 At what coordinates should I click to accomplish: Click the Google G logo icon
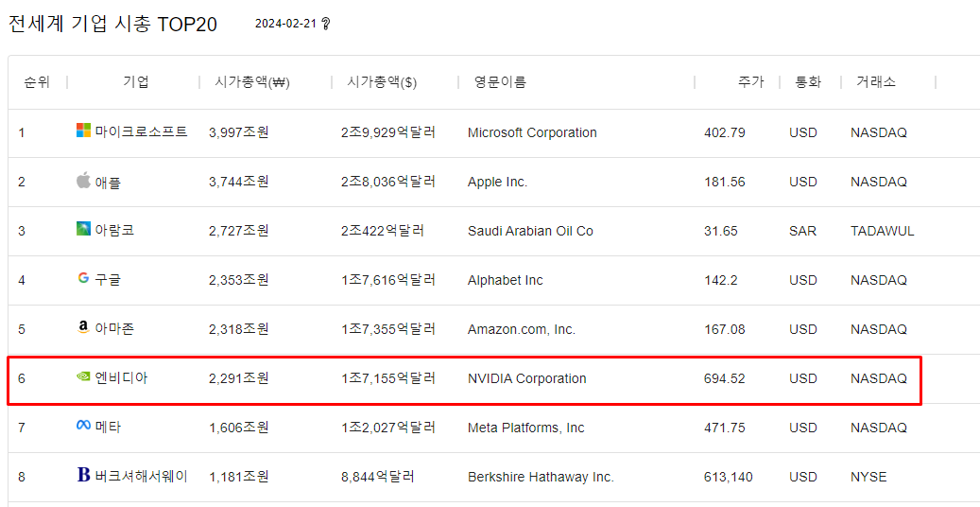83,278
